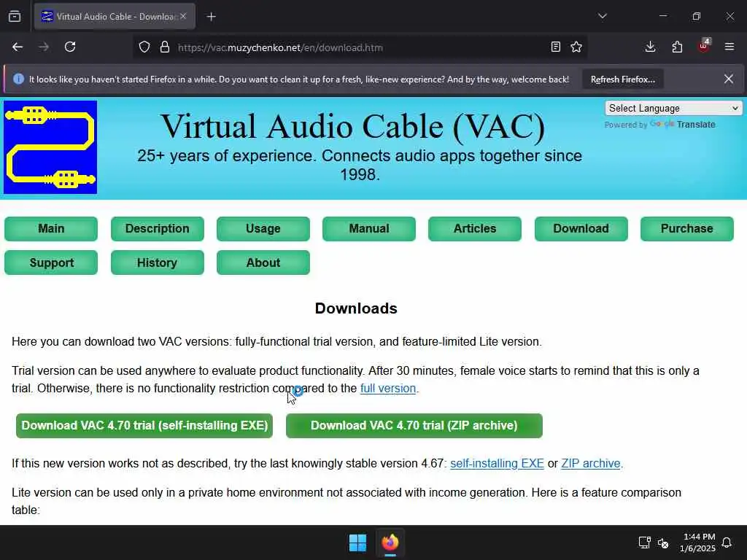Open the Firefox hamburger application menu
Screen dimensions: 747x560
point(729,47)
